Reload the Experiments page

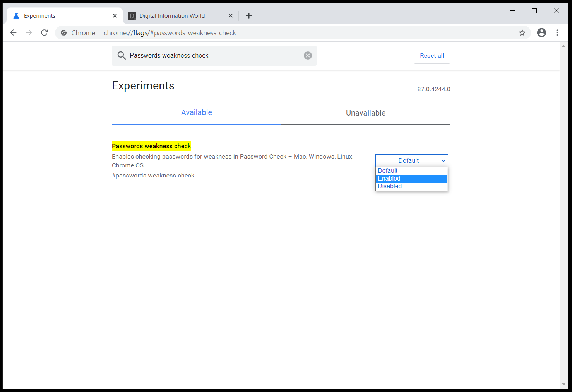[x=44, y=32]
